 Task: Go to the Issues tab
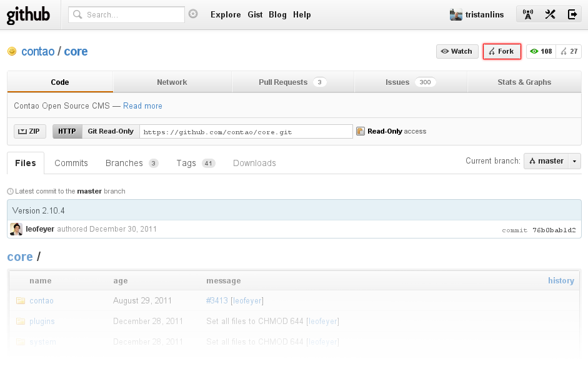point(410,82)
